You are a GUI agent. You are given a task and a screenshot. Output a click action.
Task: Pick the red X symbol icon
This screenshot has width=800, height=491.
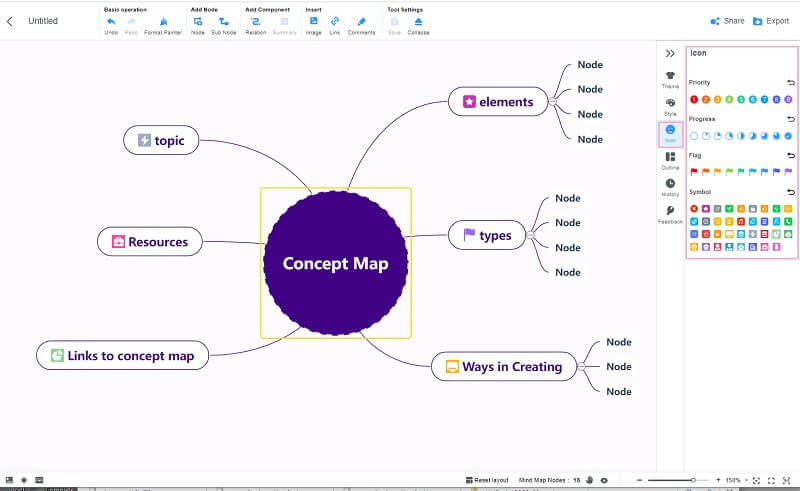(x=694, y=209)
